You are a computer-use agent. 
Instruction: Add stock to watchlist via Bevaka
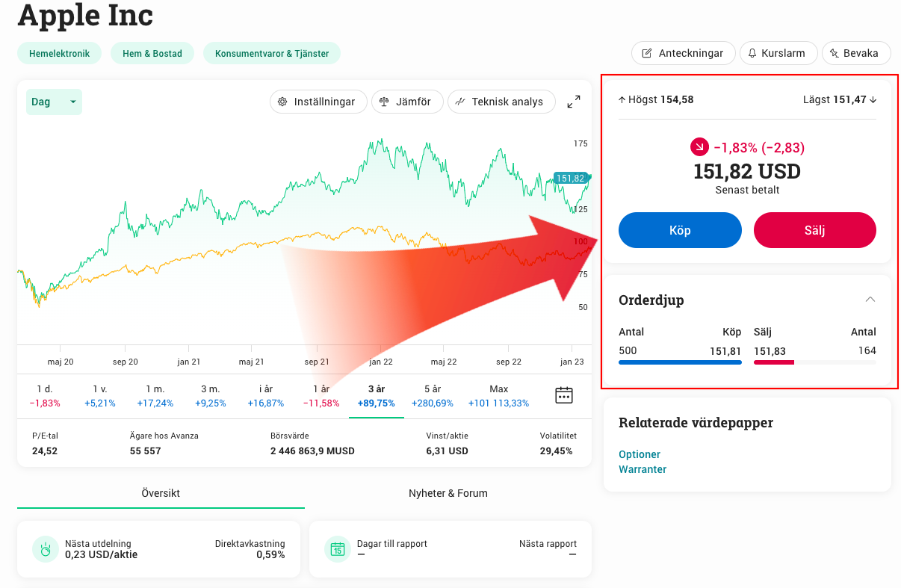point(856,53)
